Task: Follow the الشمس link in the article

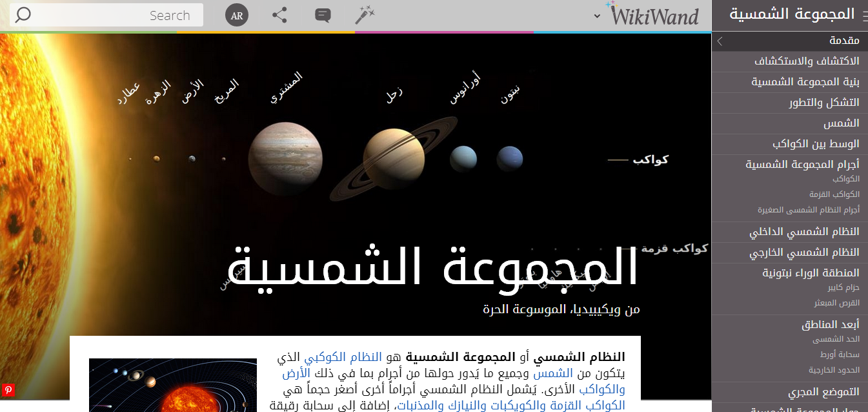Action: (x=552, y=373)
